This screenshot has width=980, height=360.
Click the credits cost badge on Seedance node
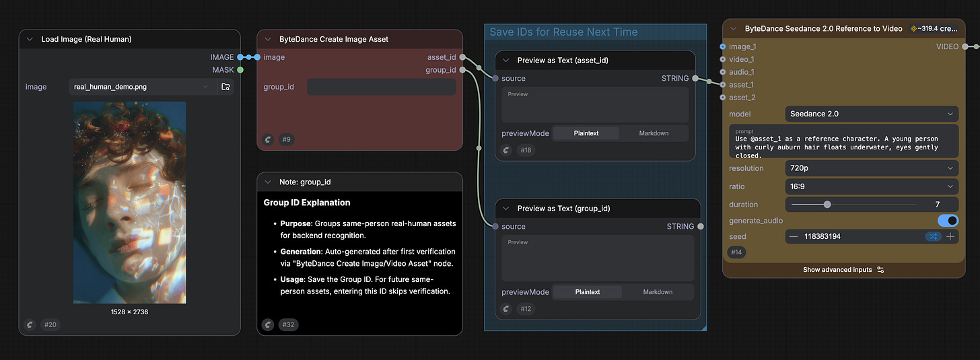coord(934,29)
